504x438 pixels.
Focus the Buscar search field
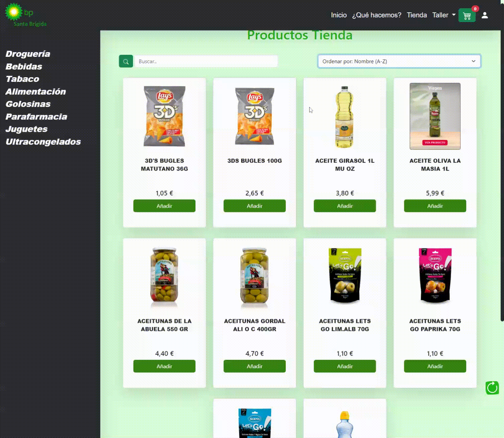206,61
